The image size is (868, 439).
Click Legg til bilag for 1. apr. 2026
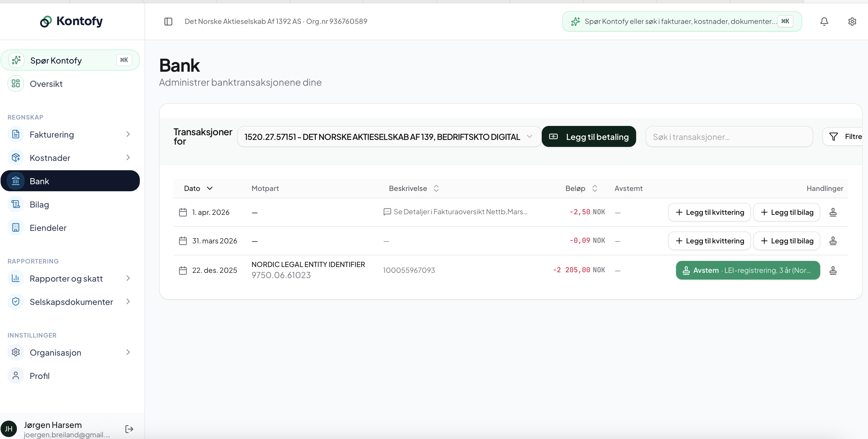pyautogui.click(x=786, y=212)
